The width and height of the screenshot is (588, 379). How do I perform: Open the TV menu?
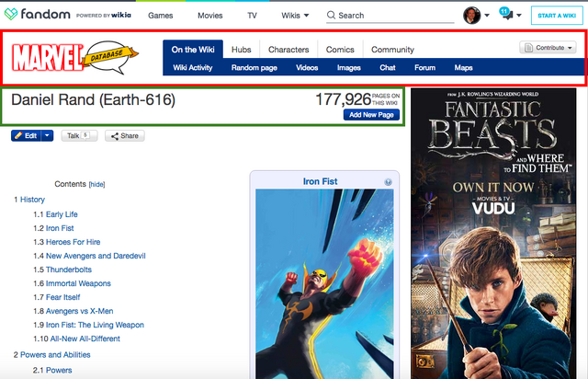(252, 16)
